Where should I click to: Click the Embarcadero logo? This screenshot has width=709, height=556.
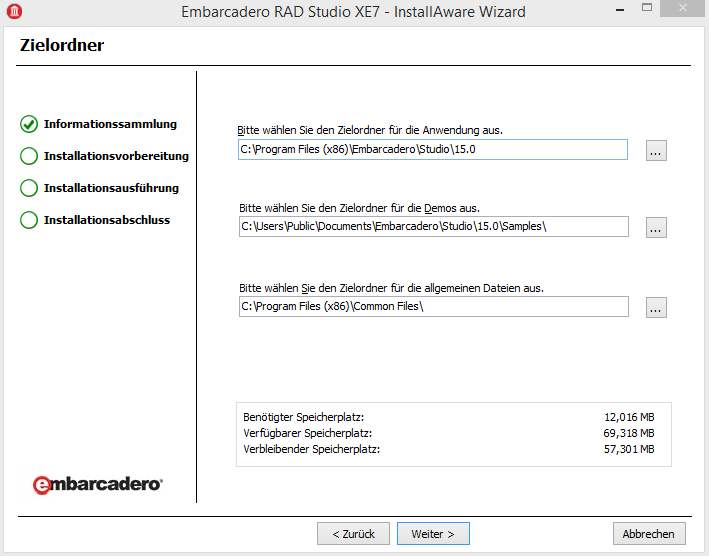(x=97, y=485)
